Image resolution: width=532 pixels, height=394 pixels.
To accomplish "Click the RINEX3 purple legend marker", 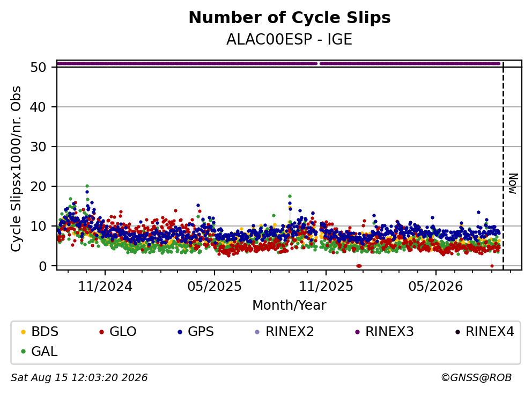I will tap(357, 332).
